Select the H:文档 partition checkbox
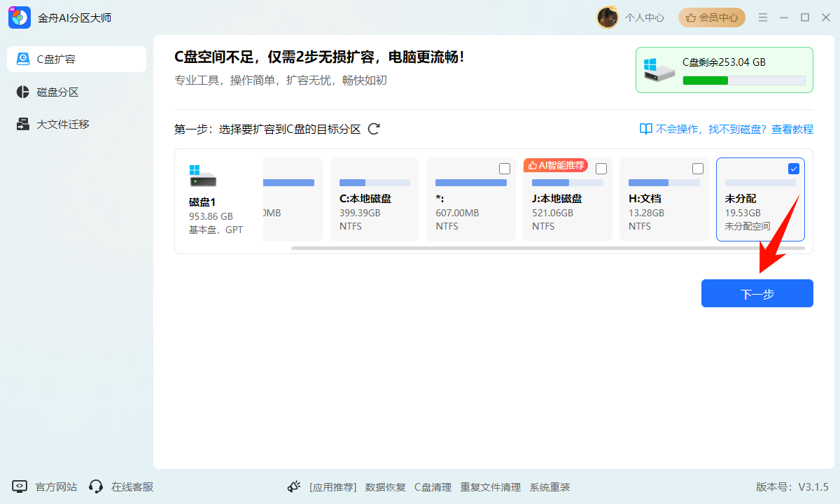The height and width of the screenshot is (504, 840). (x=698, y=168)
